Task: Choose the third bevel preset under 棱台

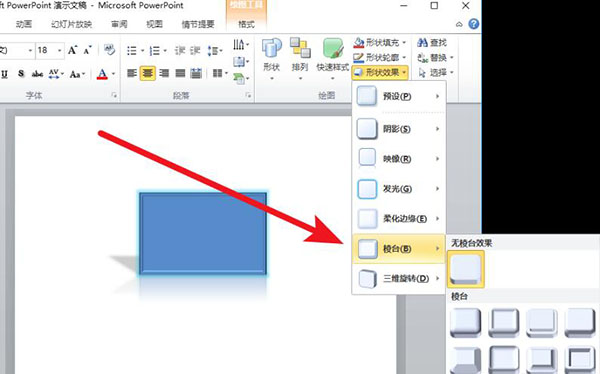Action: [541, 323]
